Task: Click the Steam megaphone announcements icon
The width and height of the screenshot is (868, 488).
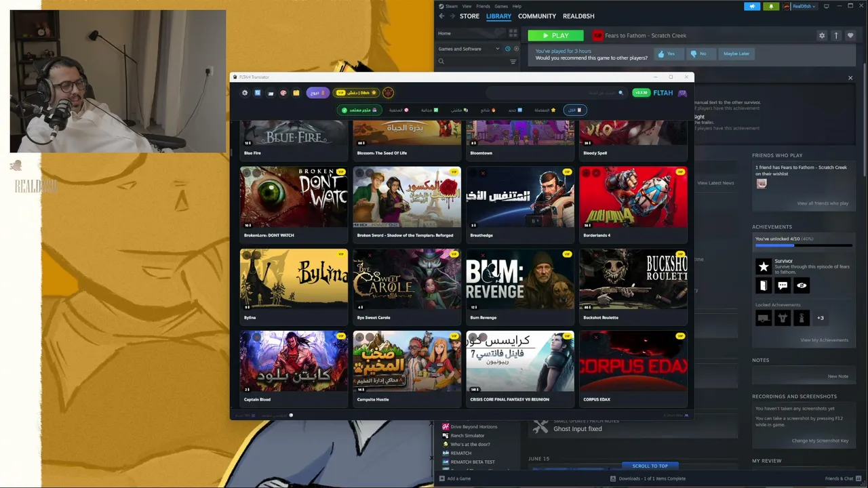Action: 752,6
